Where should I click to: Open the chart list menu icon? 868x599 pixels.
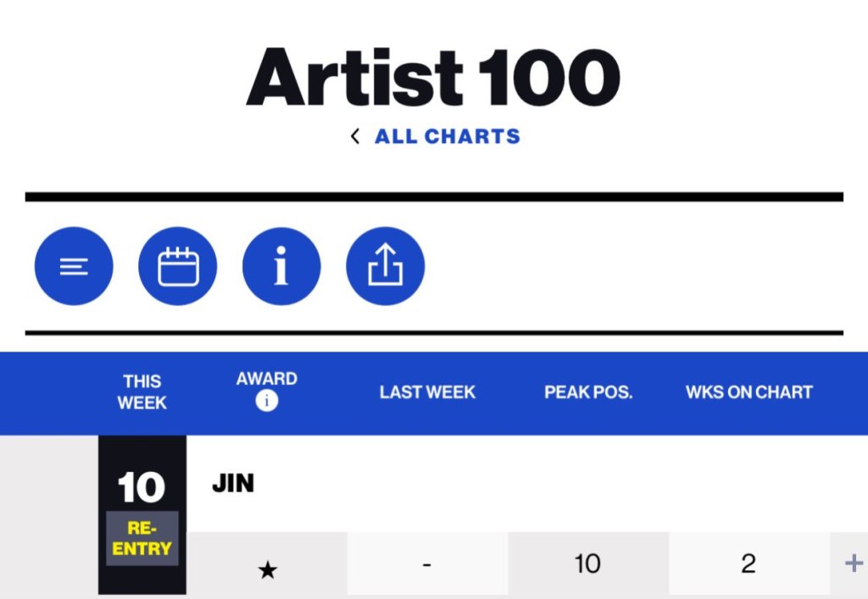tap(74, 266)
